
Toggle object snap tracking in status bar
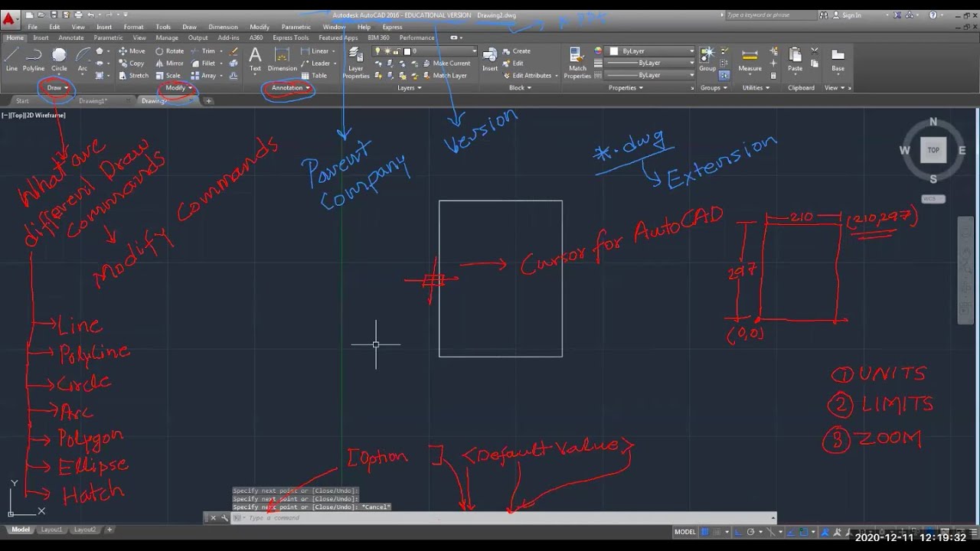[x=791, y=532]
